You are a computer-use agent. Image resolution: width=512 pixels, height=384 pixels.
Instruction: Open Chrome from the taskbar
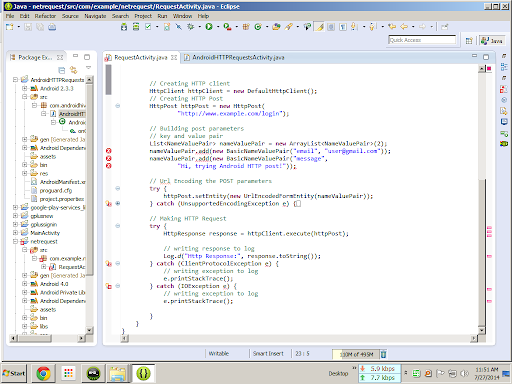(x=43, y=373)
